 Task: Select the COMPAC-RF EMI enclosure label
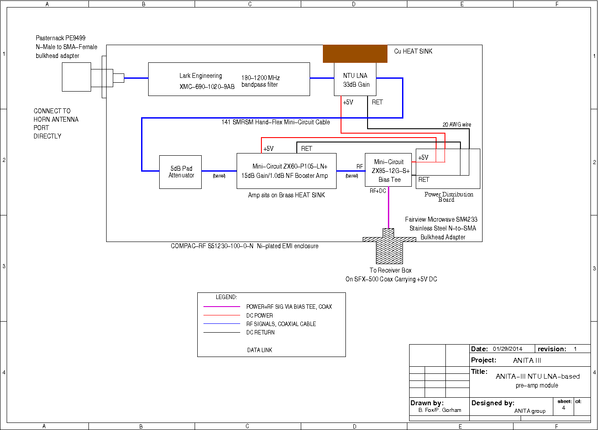pos(244,246)
